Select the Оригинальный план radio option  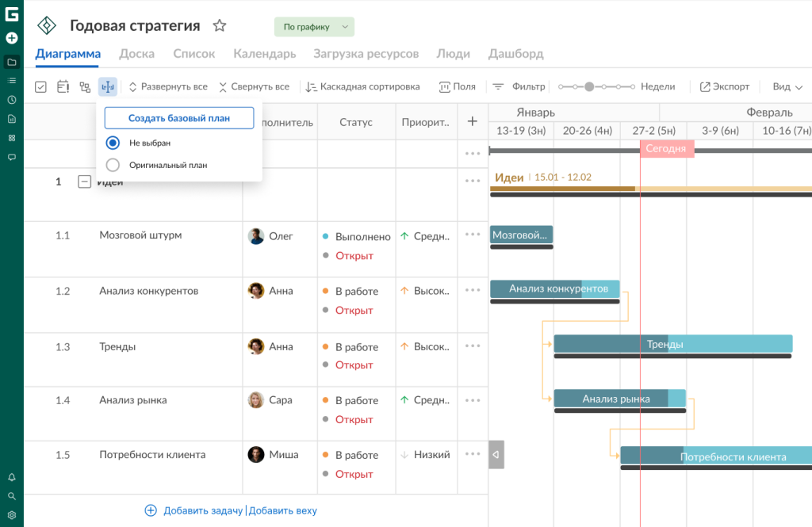(113, 165)
